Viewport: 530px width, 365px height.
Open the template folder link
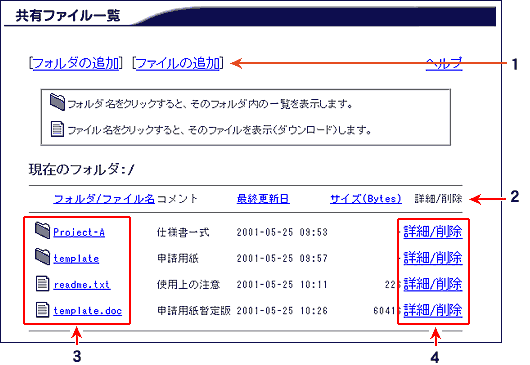point(76,259)
